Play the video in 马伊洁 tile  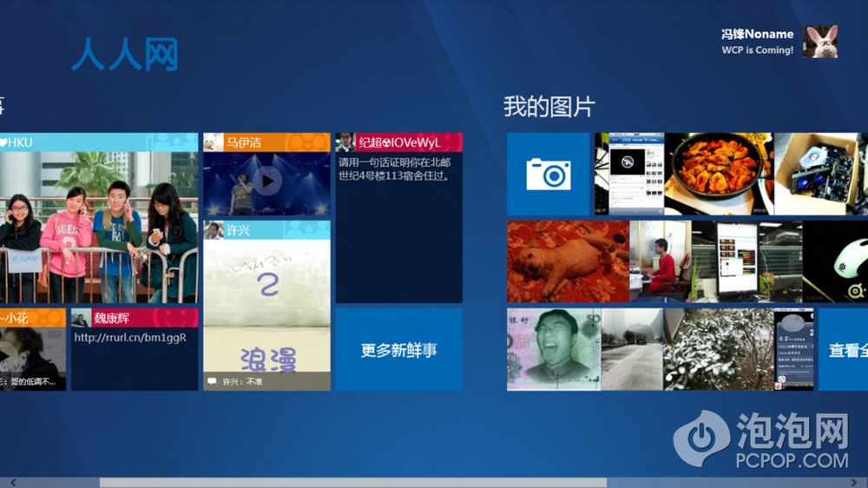tap(267, 181)
